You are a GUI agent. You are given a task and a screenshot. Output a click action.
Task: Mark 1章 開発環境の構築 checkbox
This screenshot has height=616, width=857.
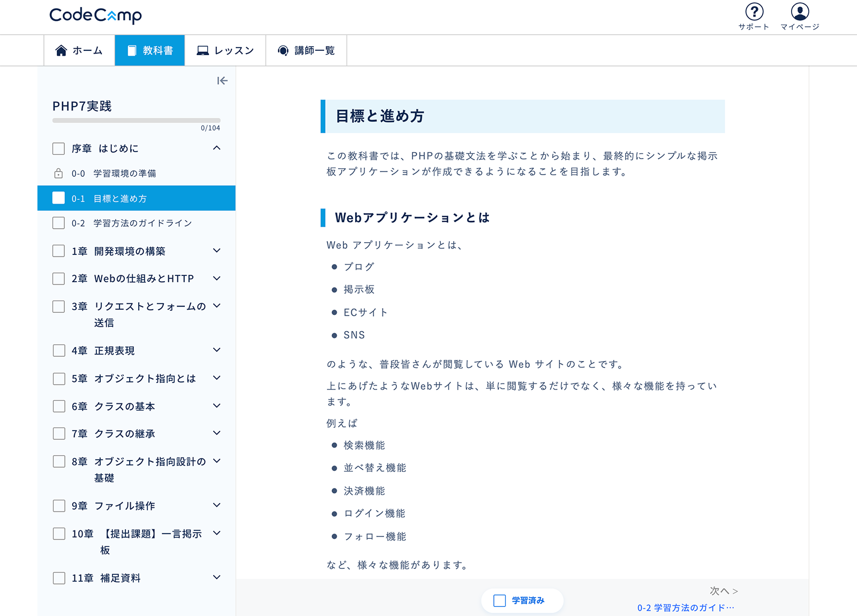[x=59, y=251]
